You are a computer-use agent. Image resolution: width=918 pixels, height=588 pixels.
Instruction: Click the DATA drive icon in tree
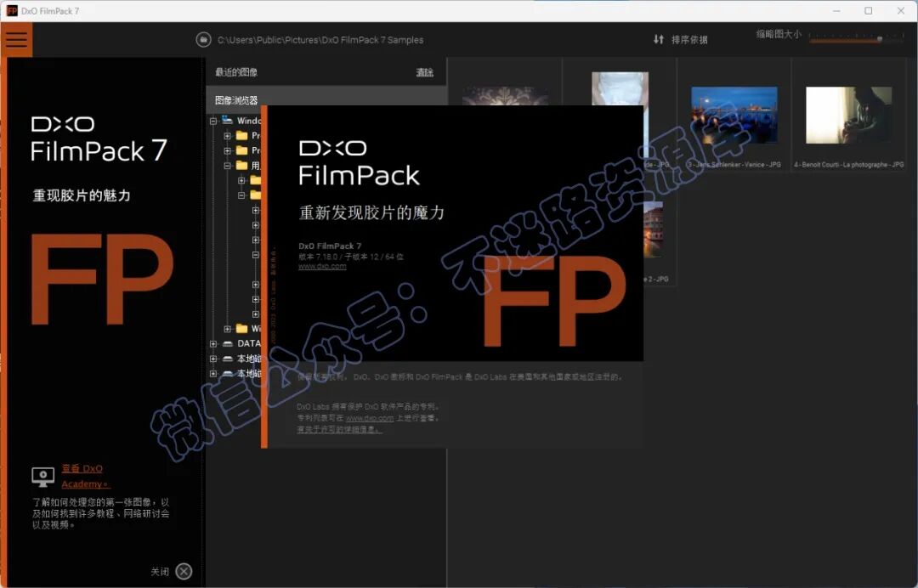click(228, 343)
